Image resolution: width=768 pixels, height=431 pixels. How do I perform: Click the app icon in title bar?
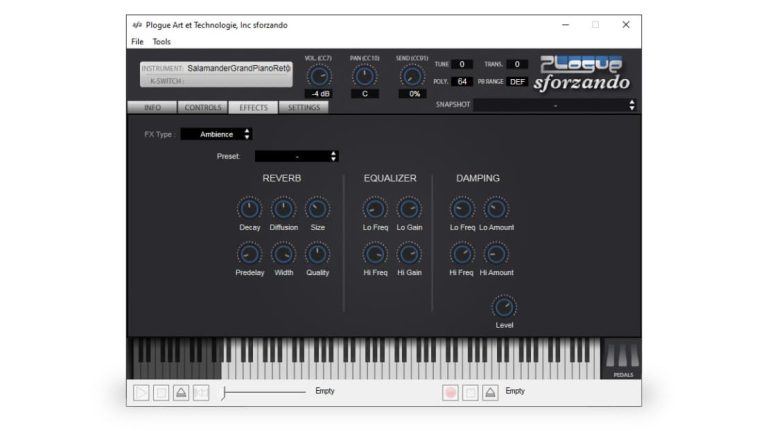pos(137,25)
